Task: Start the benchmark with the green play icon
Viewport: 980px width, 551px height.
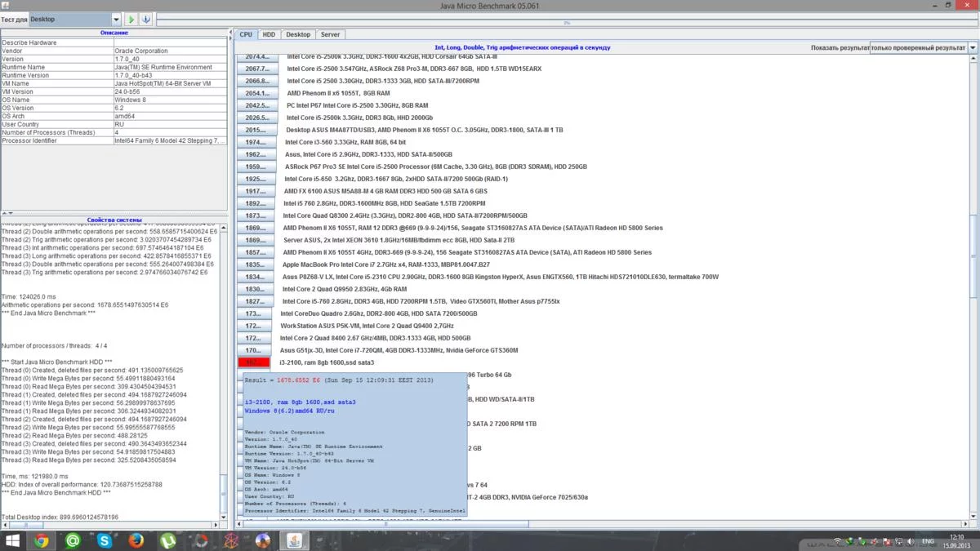Action: coord(131,19)
